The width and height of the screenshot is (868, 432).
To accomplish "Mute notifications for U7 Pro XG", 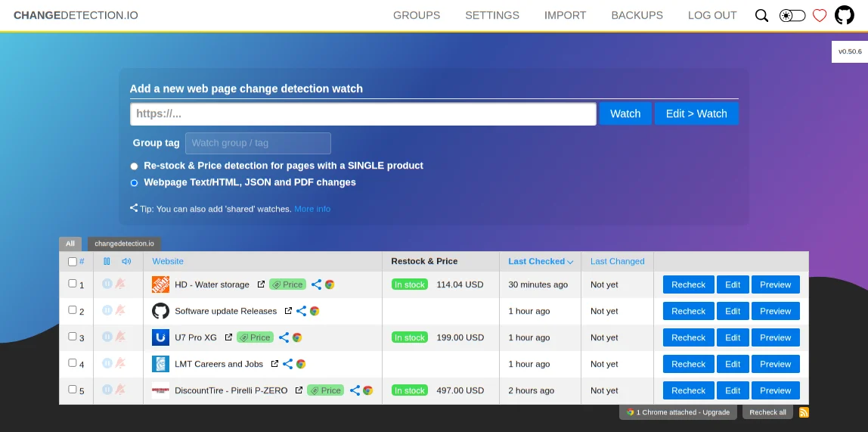I will point(120,337).
